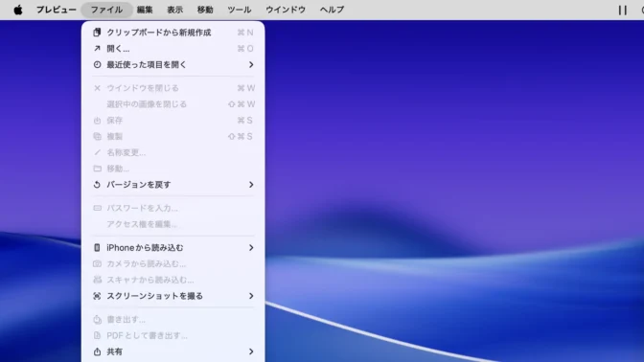Choose 書き出す… menu item
The image size is (644, 362).
coord(172,319)
